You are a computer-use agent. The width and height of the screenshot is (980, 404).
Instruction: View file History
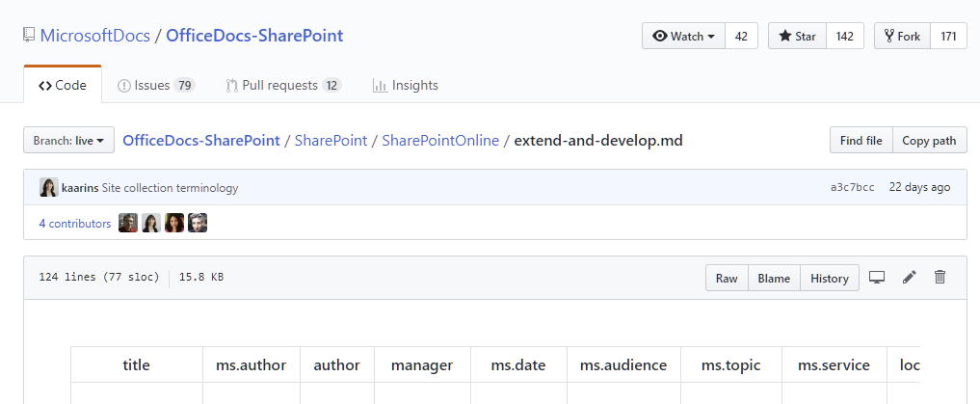829,278
